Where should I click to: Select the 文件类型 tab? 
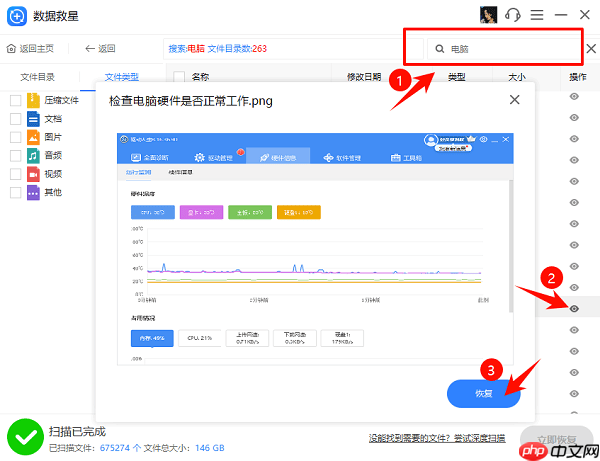point(122,77)
